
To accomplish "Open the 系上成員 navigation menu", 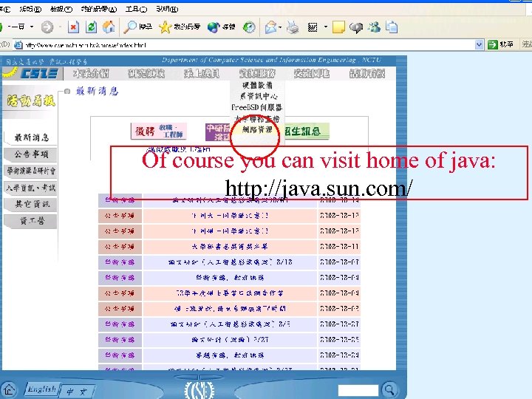I will [202, 73].
